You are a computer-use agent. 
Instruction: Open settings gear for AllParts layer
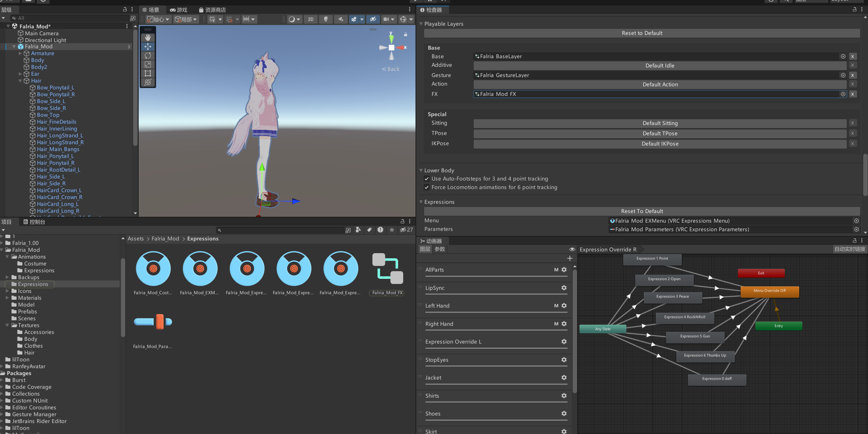coord(564,270)
